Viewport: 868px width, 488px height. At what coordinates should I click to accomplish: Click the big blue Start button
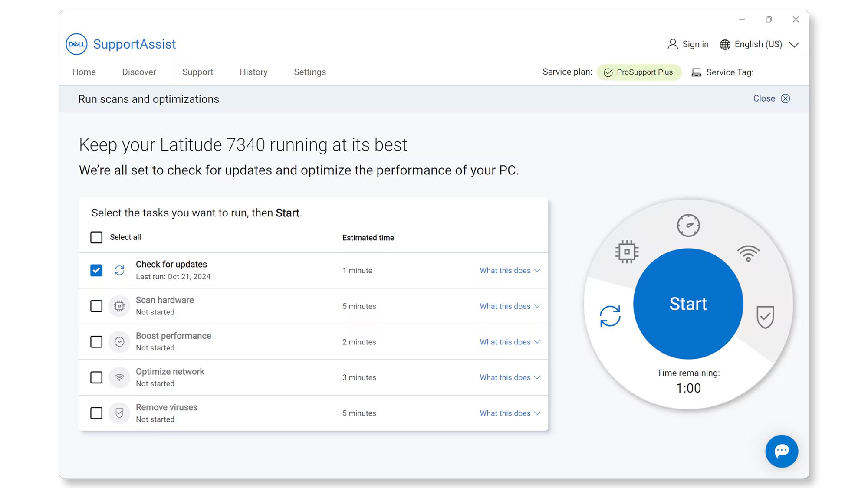click(688, 304)
